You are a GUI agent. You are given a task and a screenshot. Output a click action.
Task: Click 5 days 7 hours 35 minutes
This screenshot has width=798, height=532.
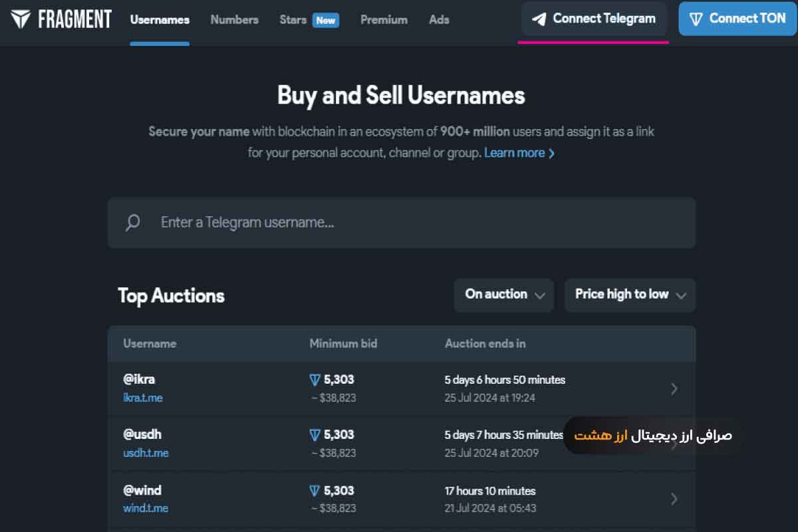coord(504,436)
